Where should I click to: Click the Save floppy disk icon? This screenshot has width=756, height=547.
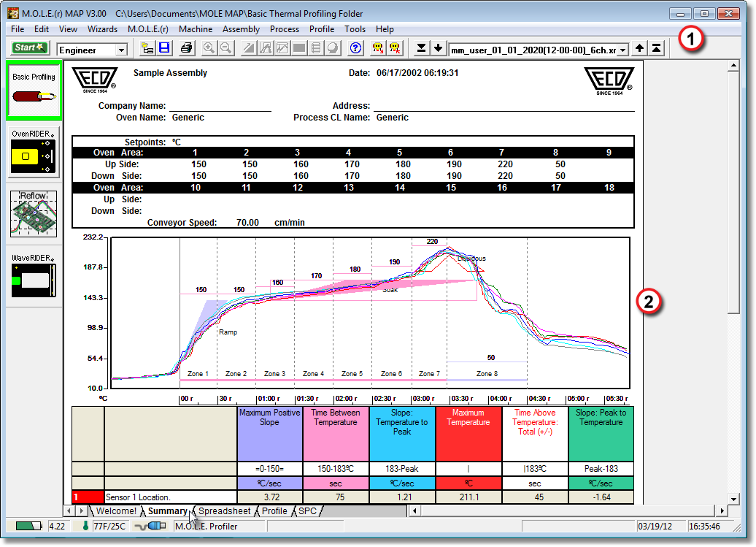(x=164, y=48)
